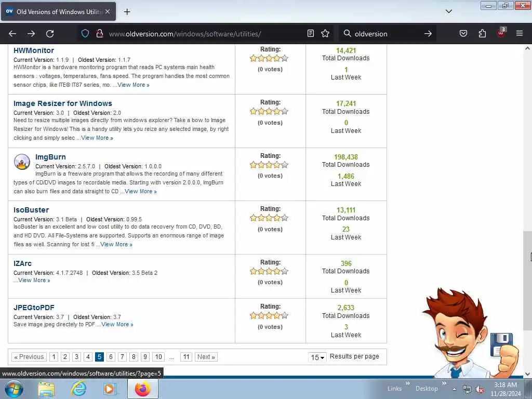
Task: Open a new tab with plus button
Action: coord(127,12)
